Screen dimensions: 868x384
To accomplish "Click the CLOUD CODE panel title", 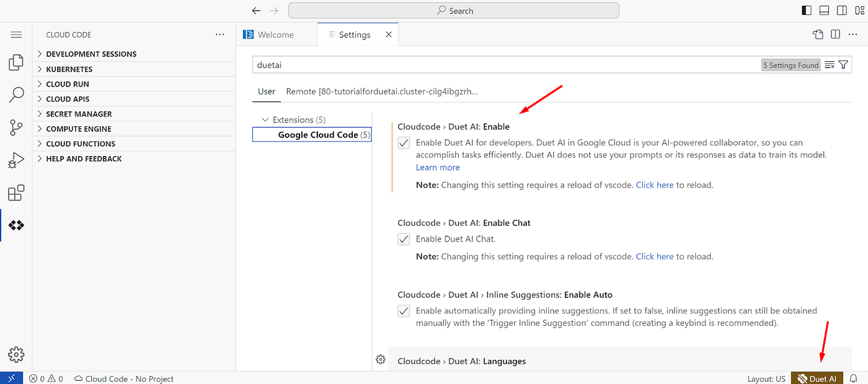I will (x=68, y=35).
